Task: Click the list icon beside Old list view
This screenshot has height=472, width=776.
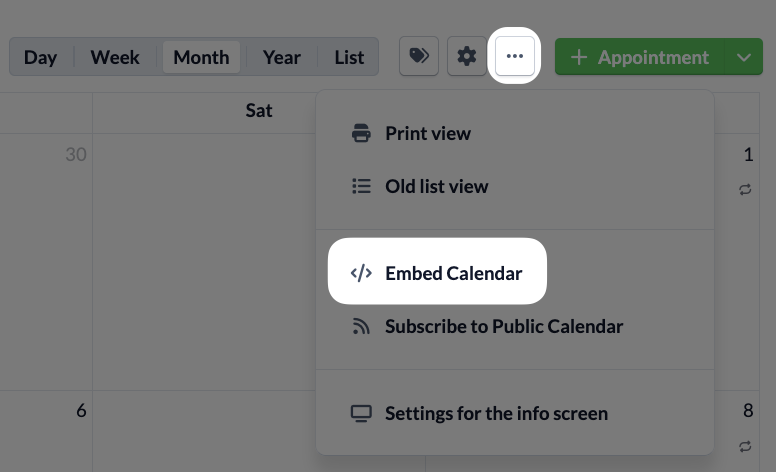Action: pyautogui.click(x=361, y=186)
